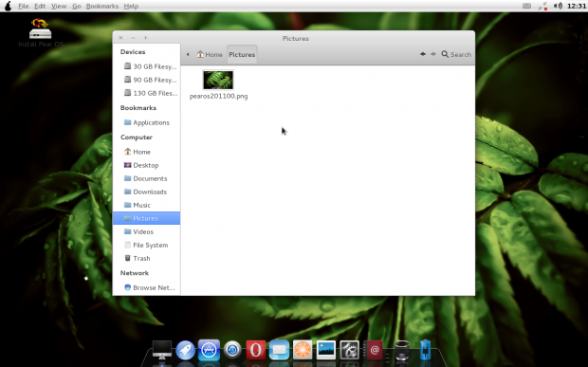Open the photo viewer dock icon
588x367 pixels.
(326, 350)
